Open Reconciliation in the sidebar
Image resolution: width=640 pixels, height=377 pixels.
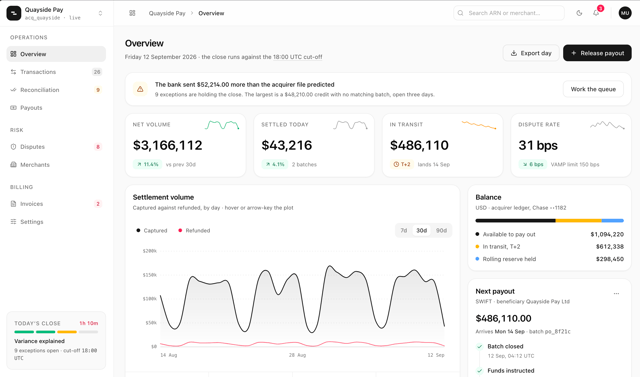tap(56, 90)
